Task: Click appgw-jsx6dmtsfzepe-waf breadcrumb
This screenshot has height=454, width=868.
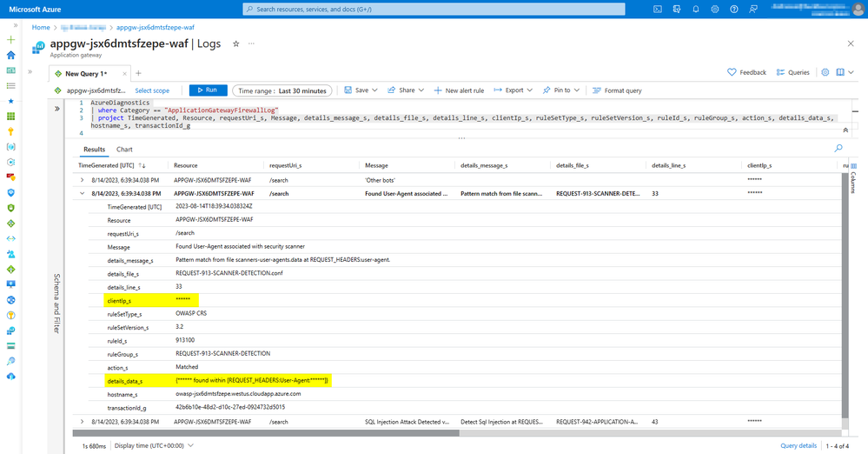Action: pos(155,27)
